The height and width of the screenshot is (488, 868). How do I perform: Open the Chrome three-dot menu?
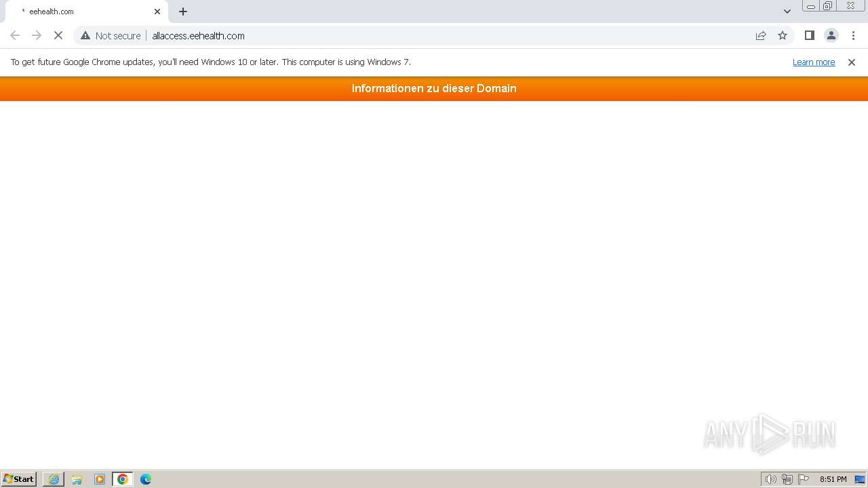point(853,35)
